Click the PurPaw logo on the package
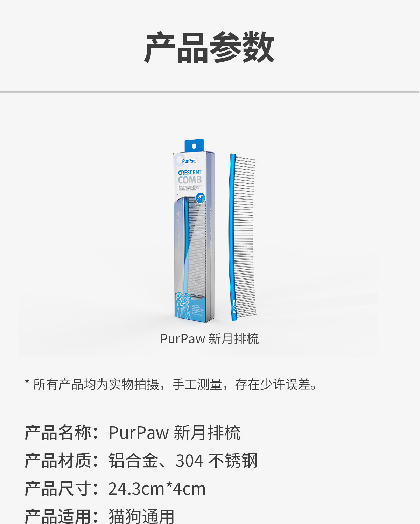Viewport: 420px width, 524px height. (189, 161)
